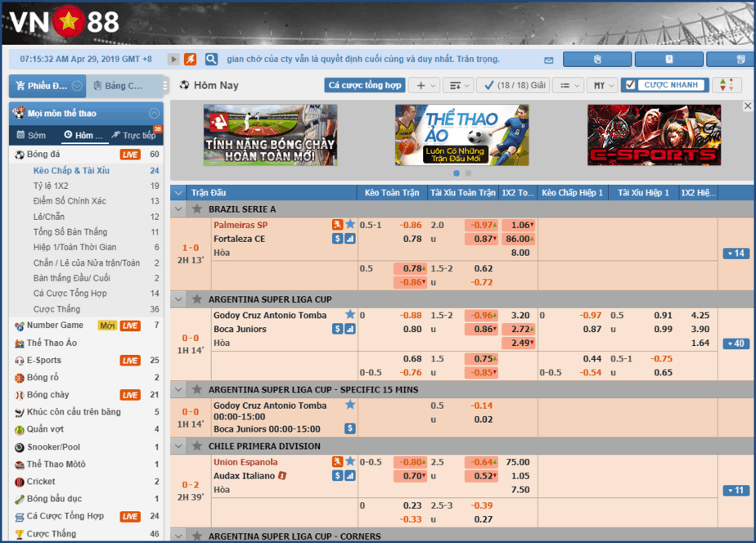Image resolution: width=756 pixels, height=543 pixels.
Task: Open the plus sign dropdown
Action: point(425,85)
